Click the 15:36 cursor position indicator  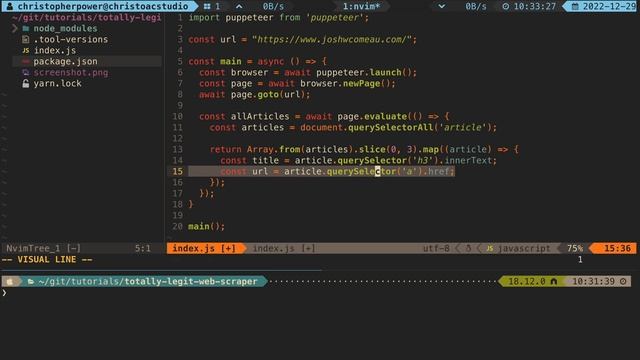point(617,248)
